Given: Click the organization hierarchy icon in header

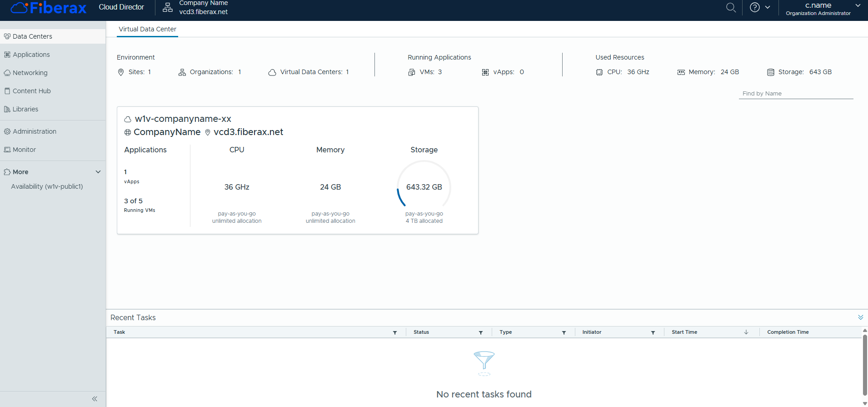Looking at the screenshot, I should 168,7.
